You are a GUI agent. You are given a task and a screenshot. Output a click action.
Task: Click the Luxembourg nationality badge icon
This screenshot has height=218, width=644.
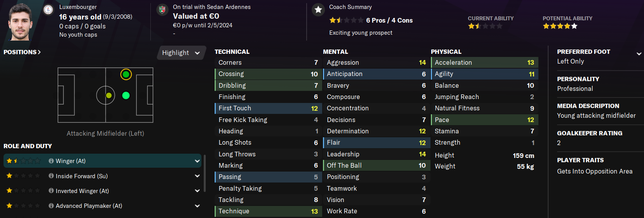coord(48,10)
